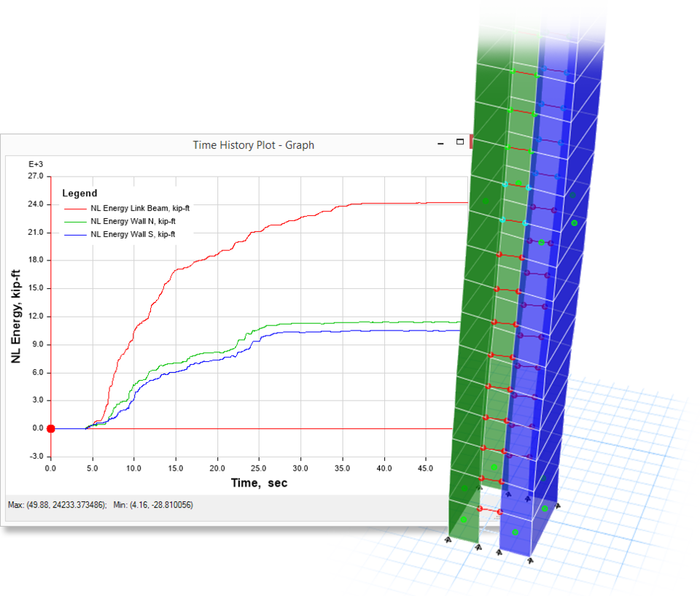Screen dimensions: 700x596
Task: Click the 'Time, sec' horizontal axis label
Action: 259,483
